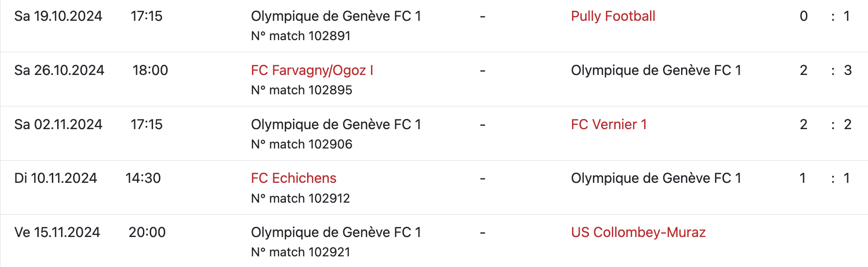Click Olympique de Genève FC 1 versus Pully
The height and width of the screenshot is (267, 868).
336,16
